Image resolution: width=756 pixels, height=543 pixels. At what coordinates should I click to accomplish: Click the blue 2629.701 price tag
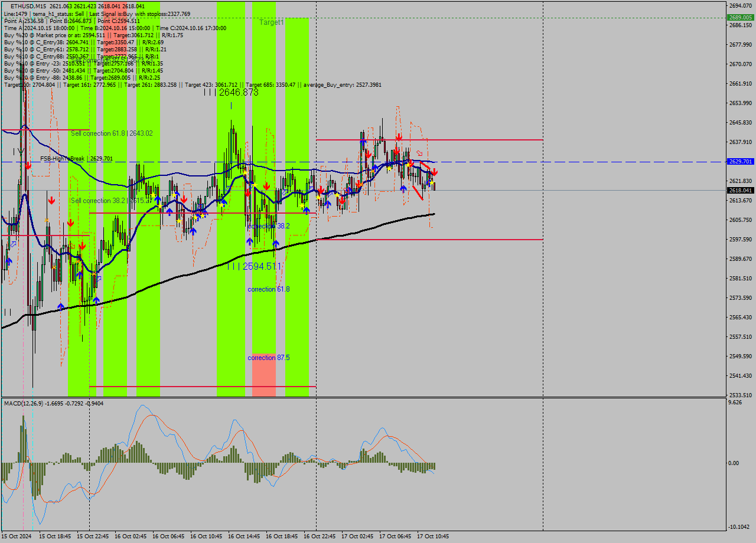coord(740,161)
